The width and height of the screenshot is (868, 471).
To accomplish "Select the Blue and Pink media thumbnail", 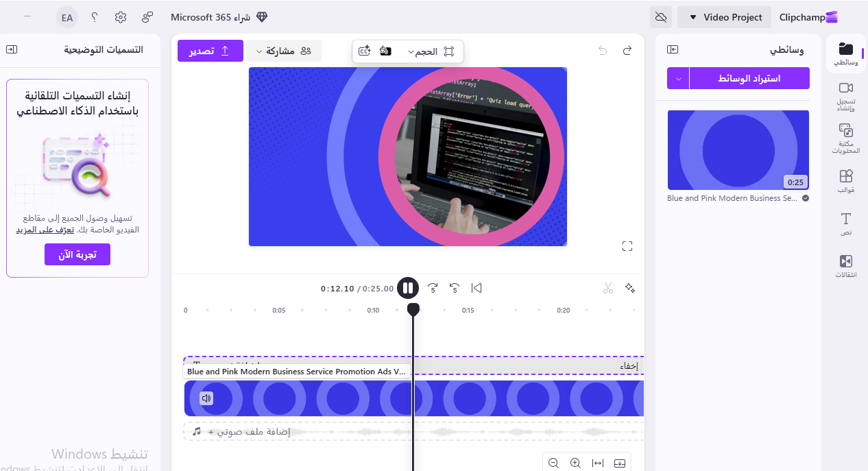I will click(x=738, y=149).
